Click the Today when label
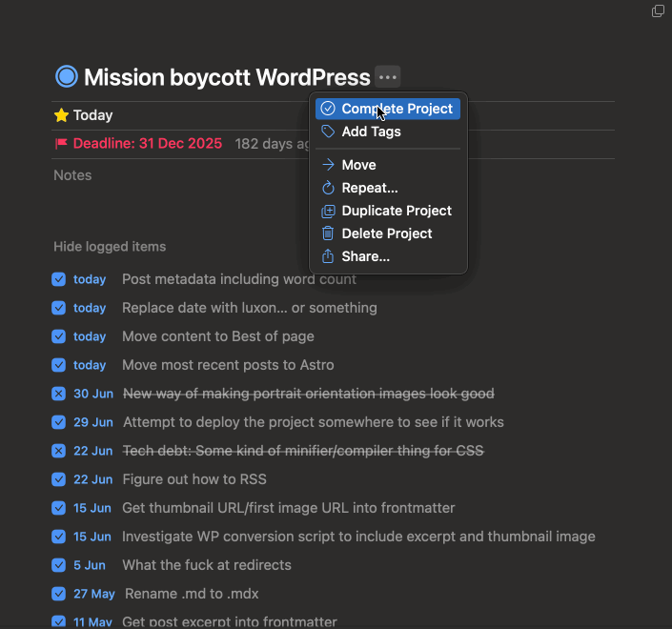Viewport: 672px width, 629px height. (93, 115)
